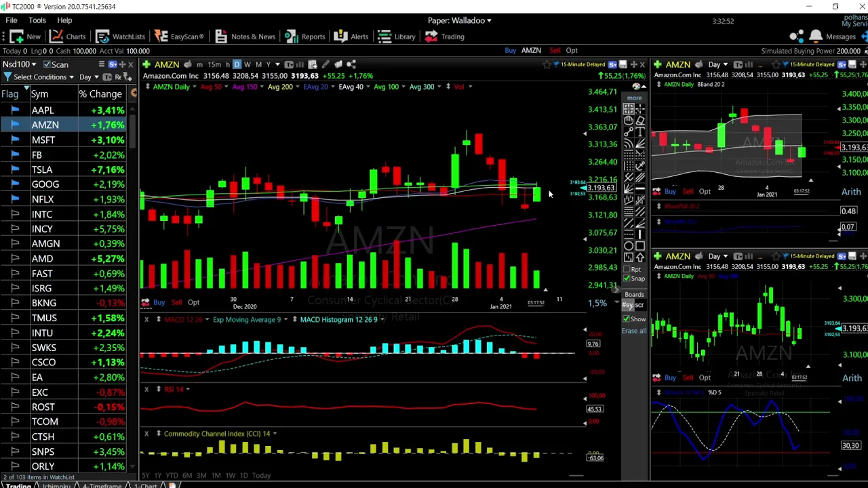Open WatchLists from the toolbar
This screenshot has height=488, width=868.
coord(120,37)
